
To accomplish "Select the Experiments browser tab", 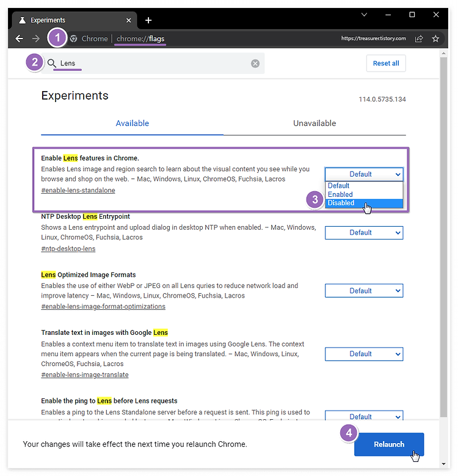I will (x=75, y=20).
